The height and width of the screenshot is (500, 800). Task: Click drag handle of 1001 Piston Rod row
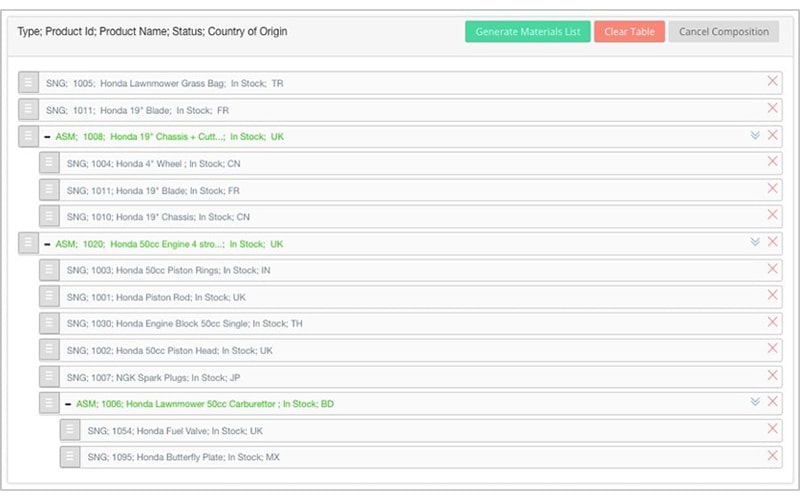click(49, 296)
